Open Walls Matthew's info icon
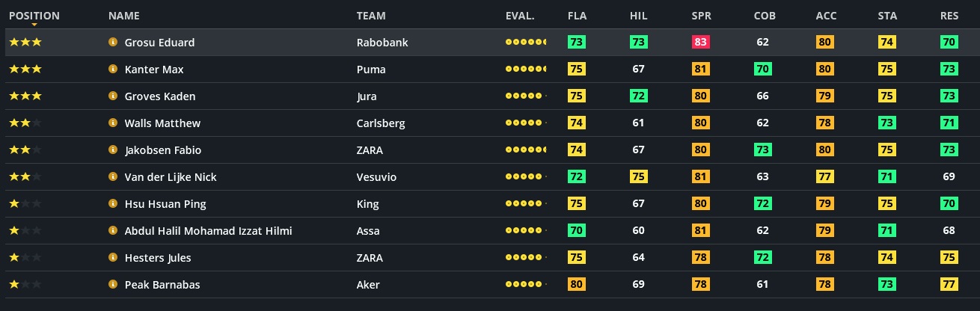 pos(114,123)
